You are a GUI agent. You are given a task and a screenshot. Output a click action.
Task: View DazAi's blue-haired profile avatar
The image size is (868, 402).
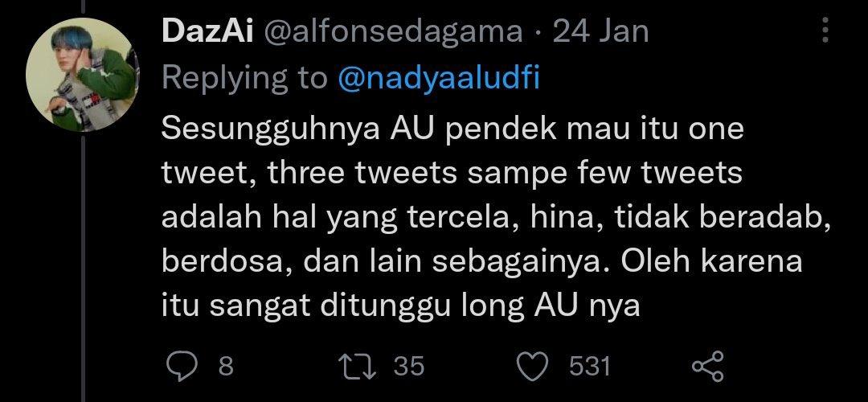[x=81, y=75]
